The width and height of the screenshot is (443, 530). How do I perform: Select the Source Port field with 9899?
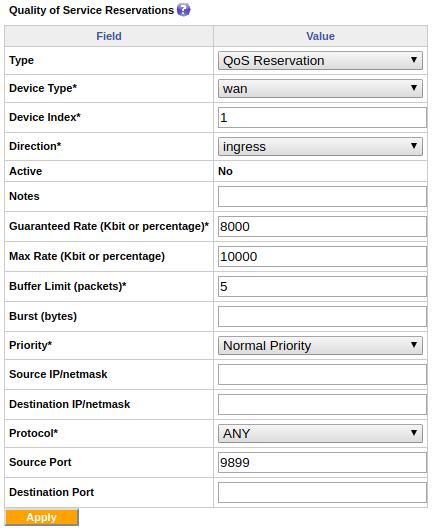point(322,462)
